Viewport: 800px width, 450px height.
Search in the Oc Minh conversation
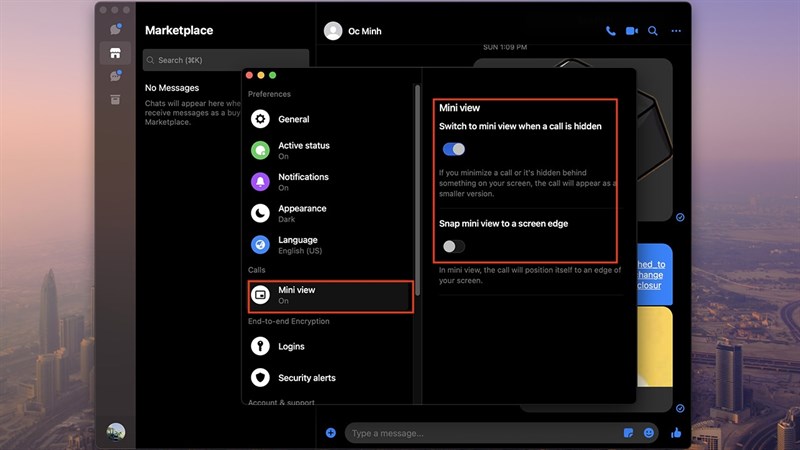pos(653,31)
